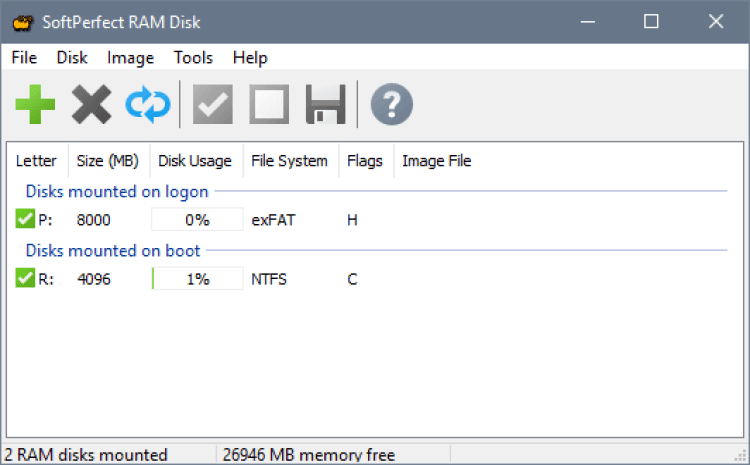
Task: Click the X Remove Disk icon
Action: (91, 104)
